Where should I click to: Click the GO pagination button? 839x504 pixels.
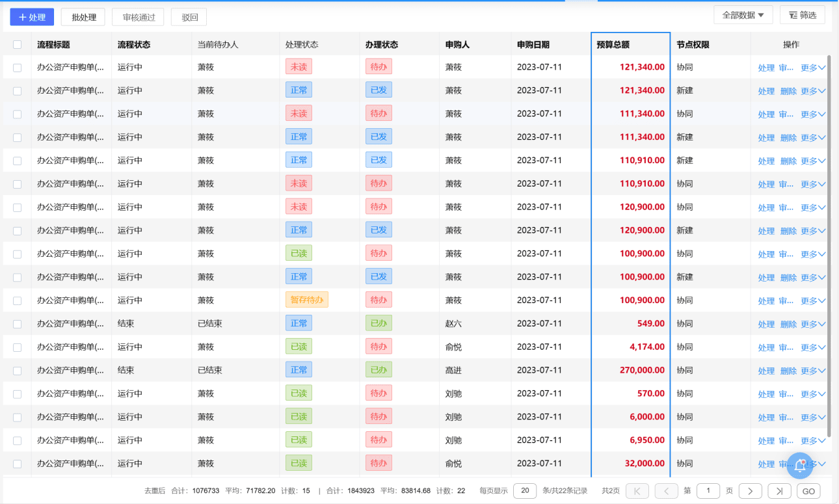pyautogui.click(x=808, y=491)
